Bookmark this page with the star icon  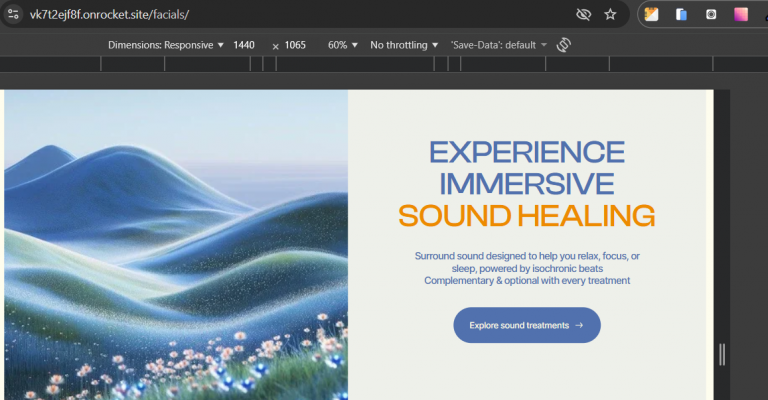(610, 14)
